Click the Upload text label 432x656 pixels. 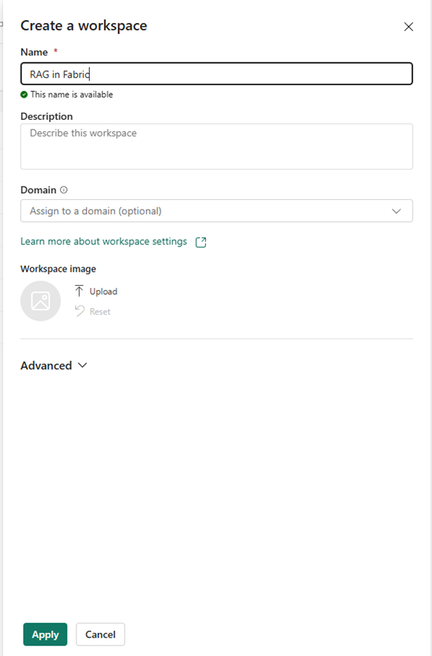[x=103, y=291]
